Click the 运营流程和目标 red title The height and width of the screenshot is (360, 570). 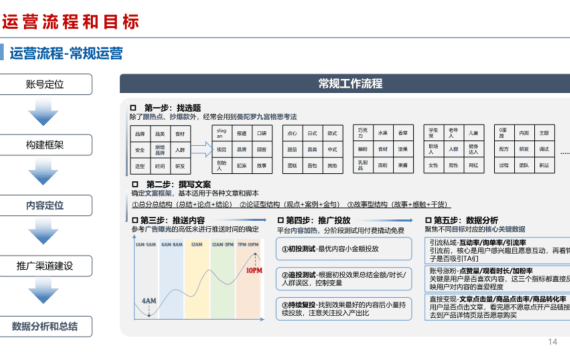(71, 21)
